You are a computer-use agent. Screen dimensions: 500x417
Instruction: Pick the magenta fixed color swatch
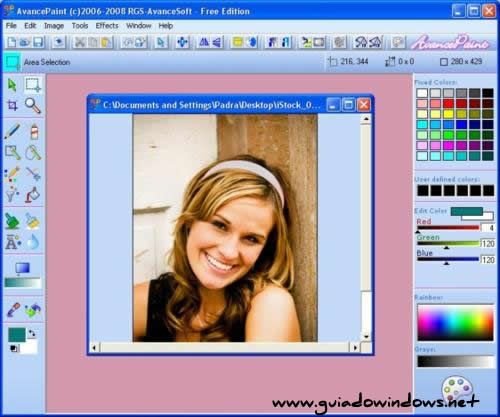pyautogui.click(x=448, y=145)
